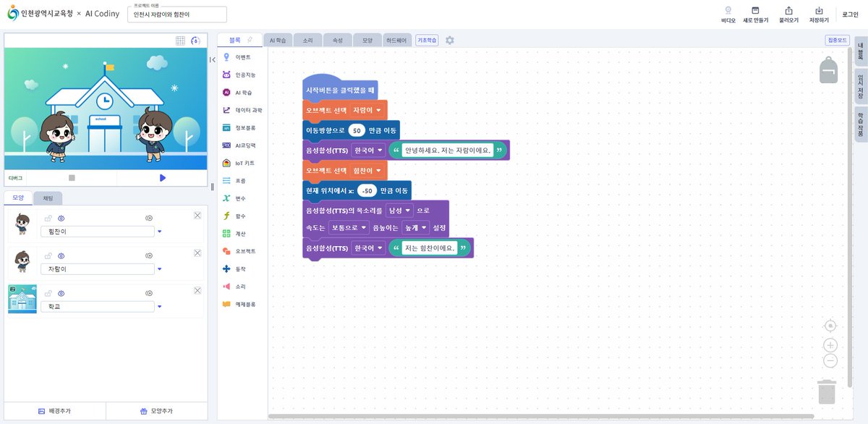Click the 기초학습 button
The width and height of the screenshot is (868, 424).
click(427, 41)
